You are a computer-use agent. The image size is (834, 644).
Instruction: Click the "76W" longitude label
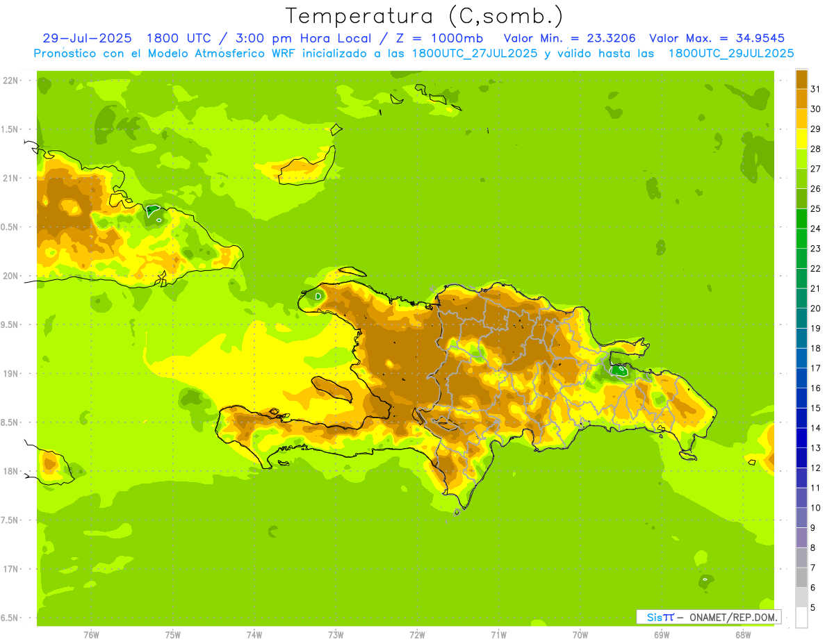[x=91, y=635]
